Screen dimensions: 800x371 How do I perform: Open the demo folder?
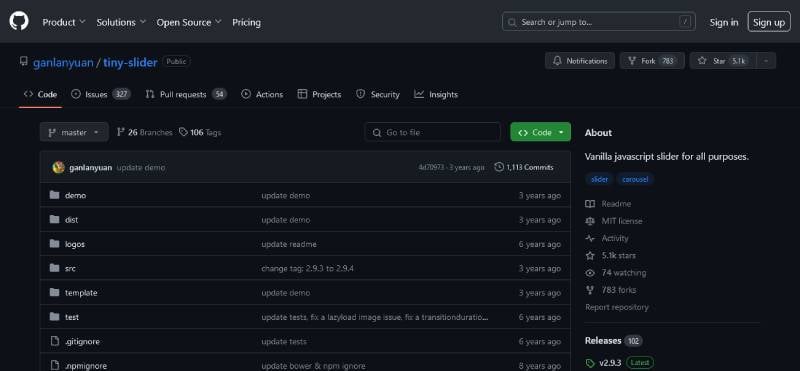coord(76,195)
